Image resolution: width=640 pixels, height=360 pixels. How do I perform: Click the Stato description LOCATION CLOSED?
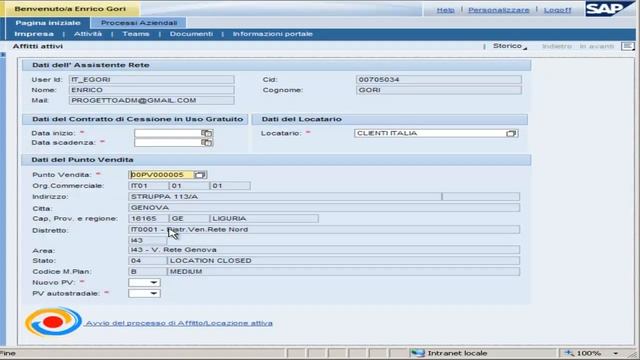tap(343, 261)
